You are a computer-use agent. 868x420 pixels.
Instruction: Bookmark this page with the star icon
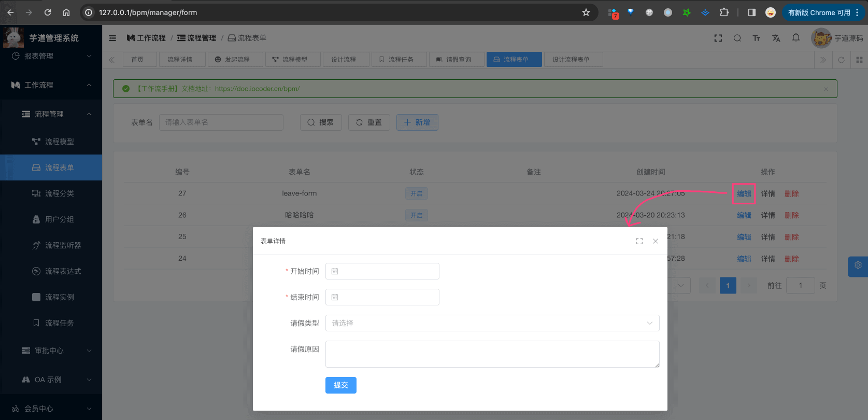point(586,12)
